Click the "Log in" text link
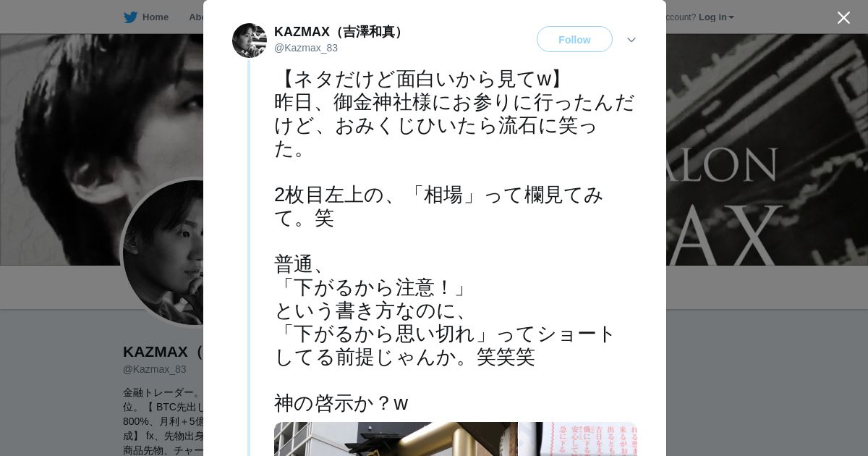Viewport: 868px width, 456px height. tap(712, 17)
